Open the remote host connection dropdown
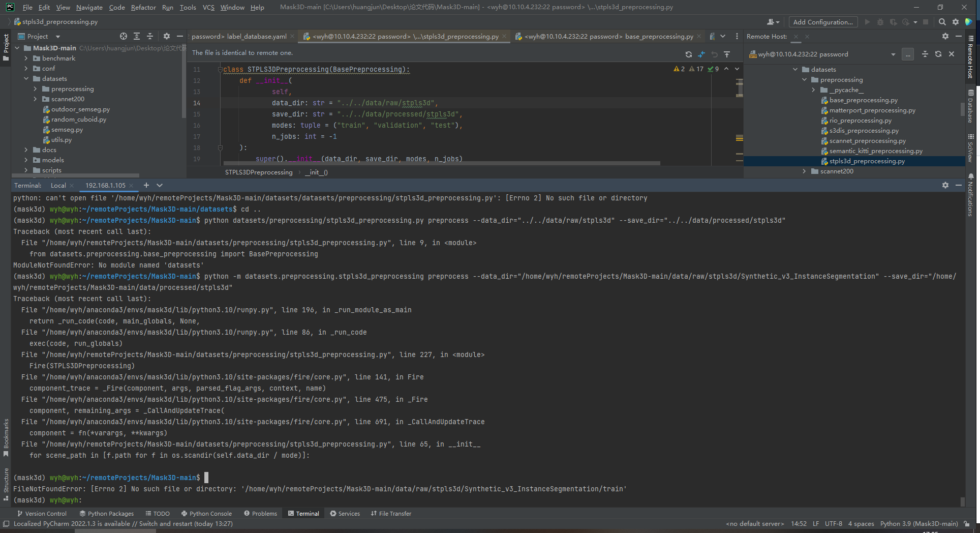Screen dimensions: 980x533 click(x=893, y=54)
